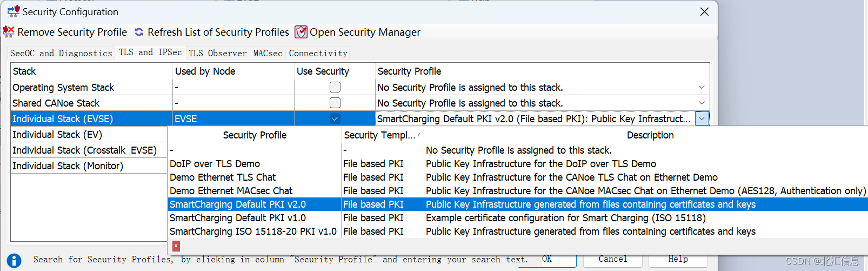Click the Used by Node column header
The width and height of the screenshot is (868, 271).
[x=233, y=71]
